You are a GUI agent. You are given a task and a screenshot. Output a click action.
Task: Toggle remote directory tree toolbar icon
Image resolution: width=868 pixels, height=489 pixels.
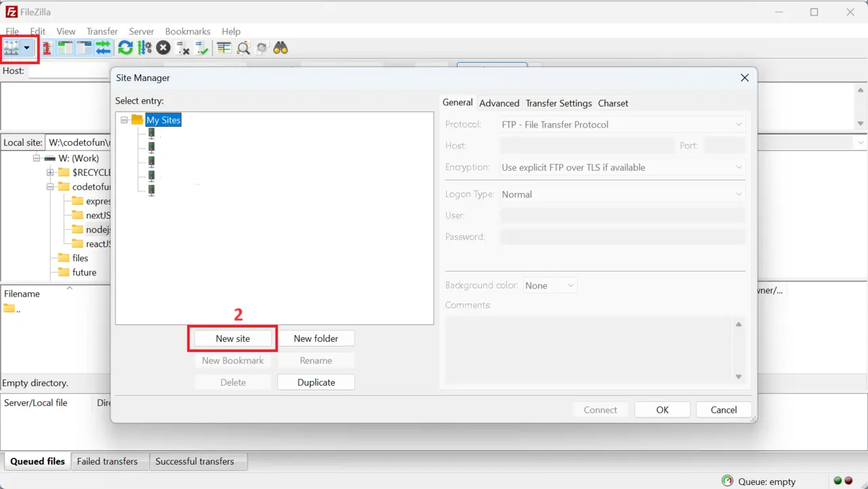[84, 48]
